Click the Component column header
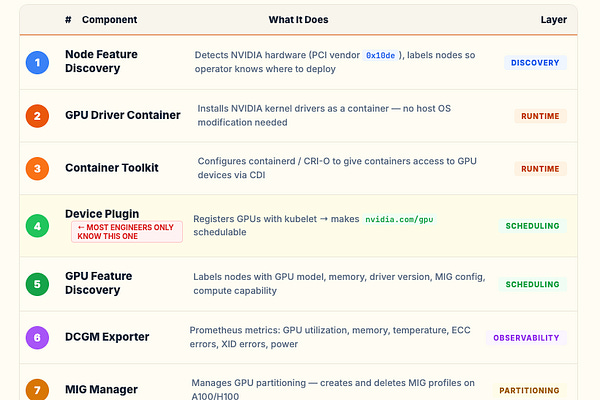600x400 pixels. tap(109, 20)
